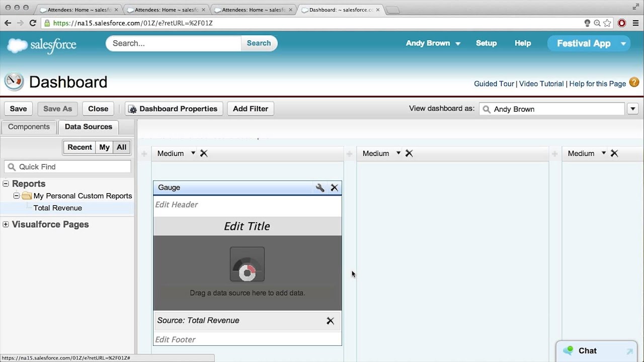The height and width of the screenshot is (362, 644).
Task: Bookmark page with star icon
Action: [607, 23]
